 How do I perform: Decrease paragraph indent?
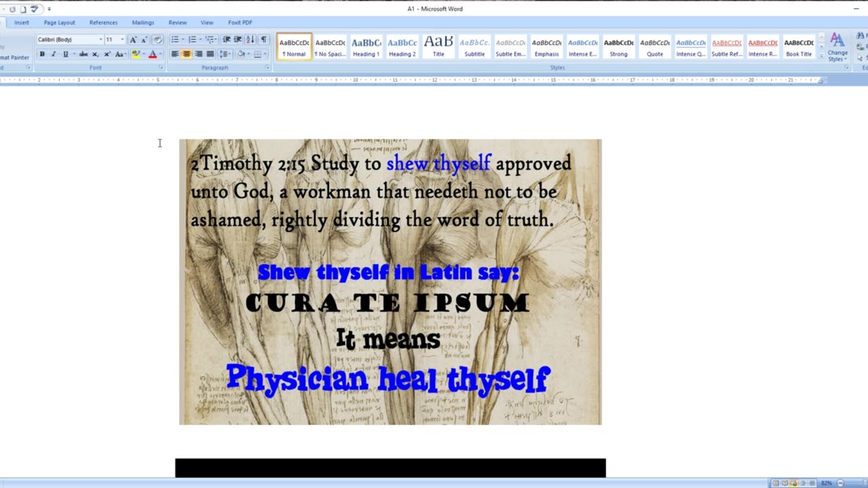click(226, 40)
